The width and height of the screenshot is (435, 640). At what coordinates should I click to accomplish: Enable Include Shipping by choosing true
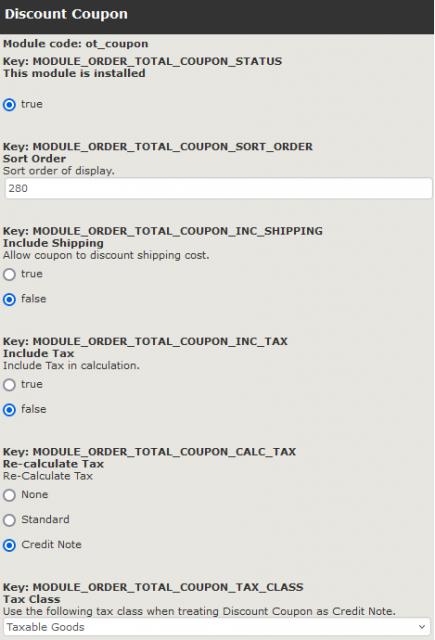(9, 274)
